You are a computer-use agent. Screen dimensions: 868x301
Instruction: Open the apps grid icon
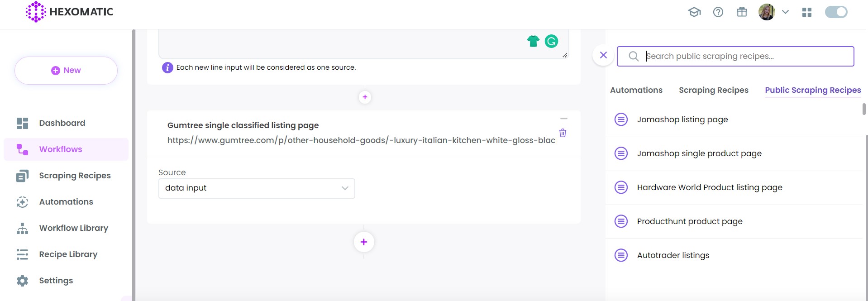coord(807,12)
